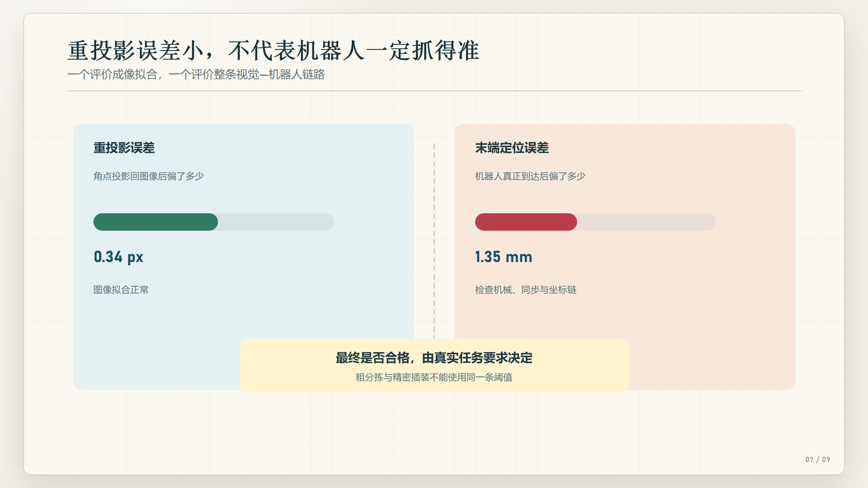Click the note 图像拟合正常
Screen dimensions: 868x488
pyautogui.click(x=121, y=290)
